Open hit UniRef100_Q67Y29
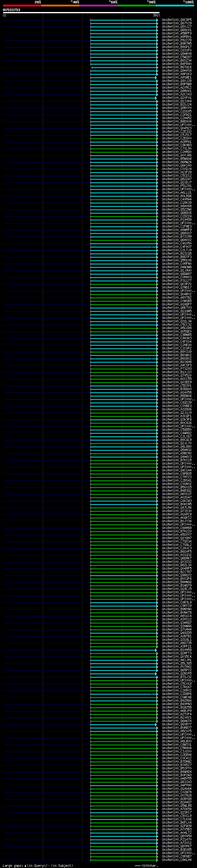This screenshot has height=868, width=197. [x=177, y=23]
